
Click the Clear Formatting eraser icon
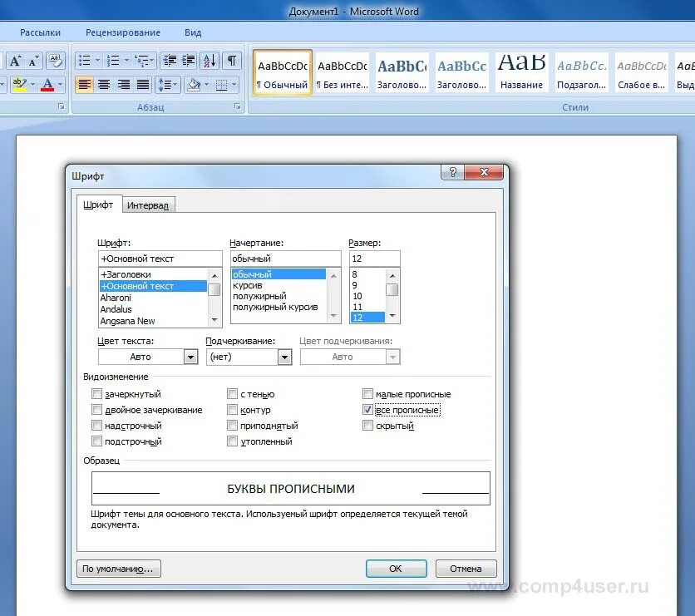(56, 61)
